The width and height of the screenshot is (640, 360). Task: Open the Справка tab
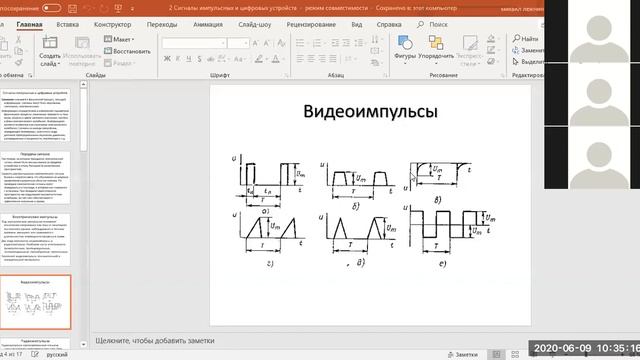389,24
